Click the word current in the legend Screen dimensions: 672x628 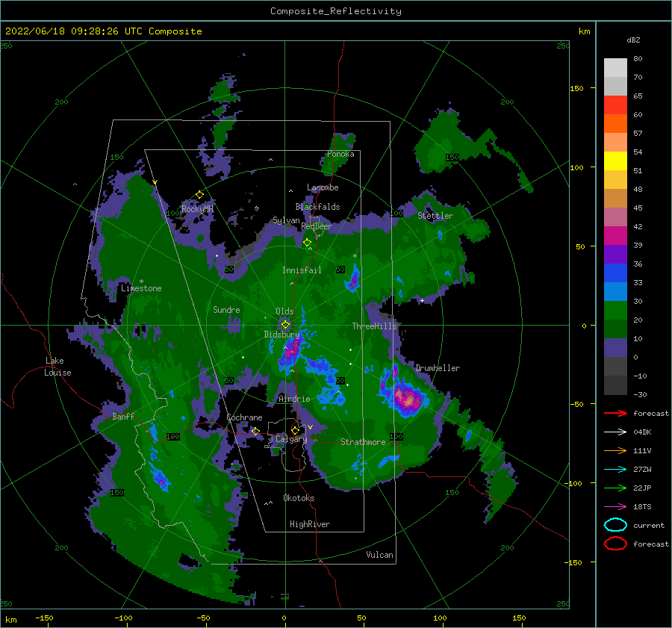(649, 525)
